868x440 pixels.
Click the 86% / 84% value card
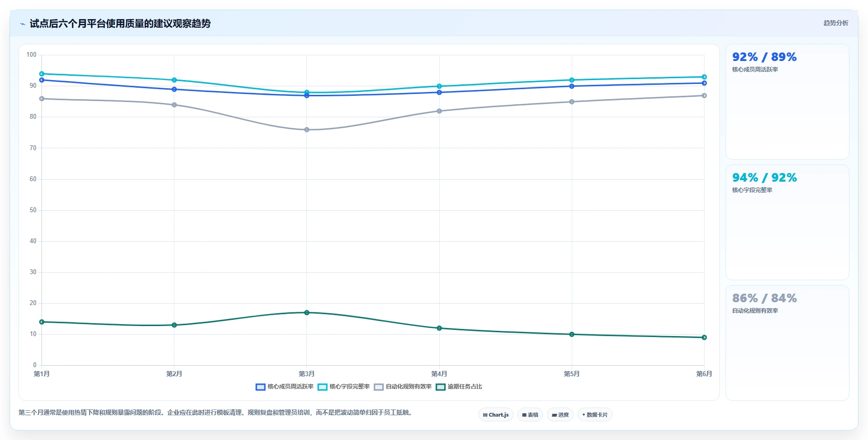787,343
